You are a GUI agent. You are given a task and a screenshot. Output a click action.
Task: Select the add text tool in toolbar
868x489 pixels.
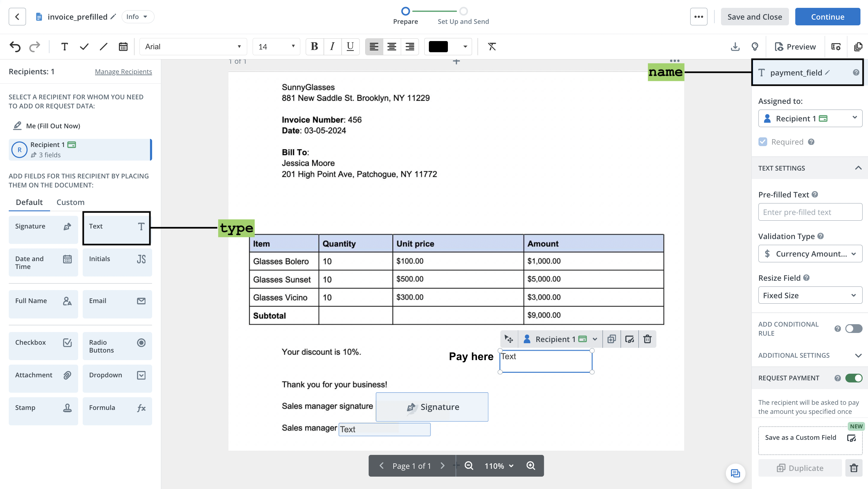point(64,46)
